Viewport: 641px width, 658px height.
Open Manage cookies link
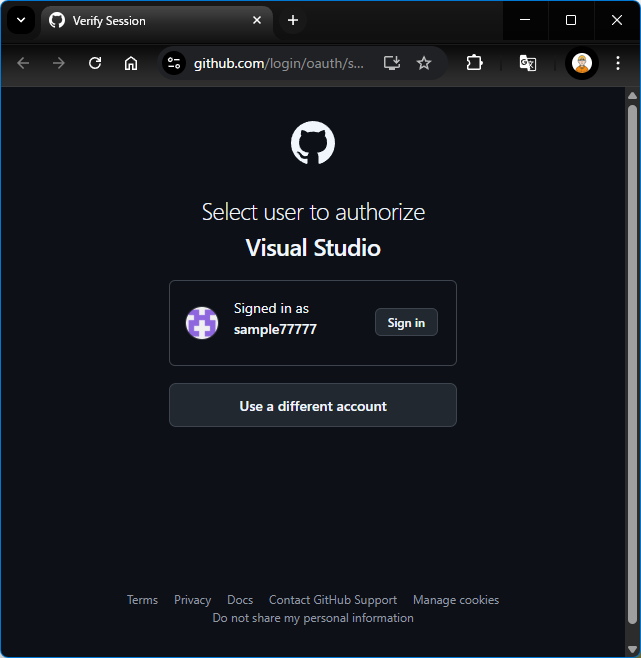pos(456,600)
